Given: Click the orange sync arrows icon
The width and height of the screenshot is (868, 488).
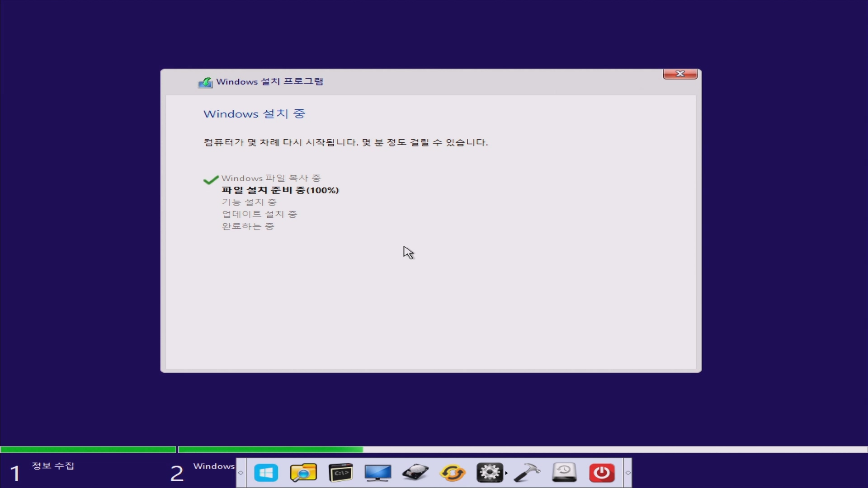Looking at the screenshot, I should (453, 473).
